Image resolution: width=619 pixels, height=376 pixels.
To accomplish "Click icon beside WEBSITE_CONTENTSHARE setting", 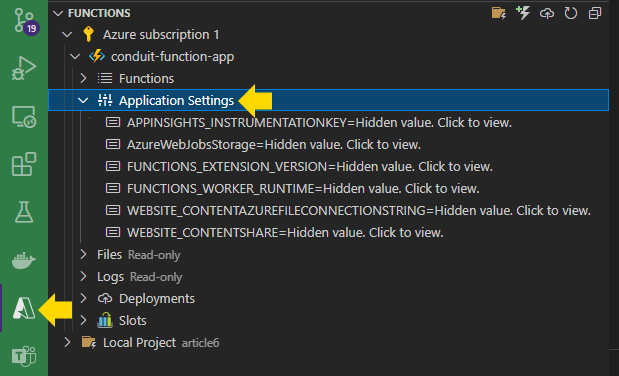I will point(113,232).
